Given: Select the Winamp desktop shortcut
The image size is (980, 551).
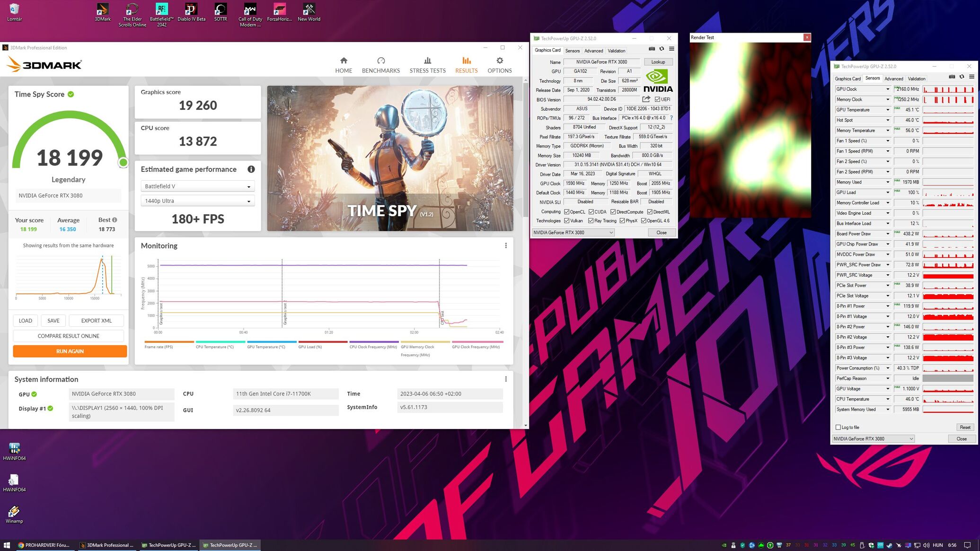Looking at the screenshot, I should [x=14, y=515].
